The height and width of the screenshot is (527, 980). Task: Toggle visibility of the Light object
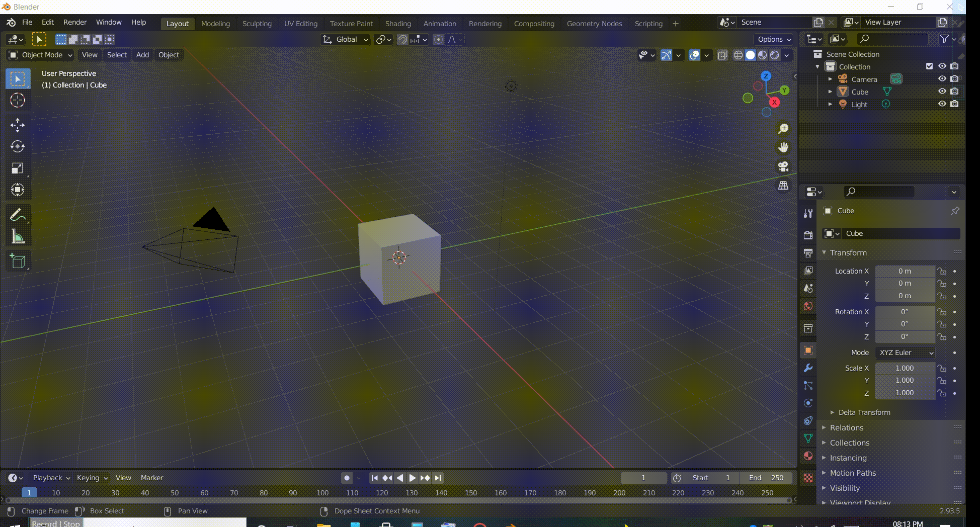coord(942,104)
